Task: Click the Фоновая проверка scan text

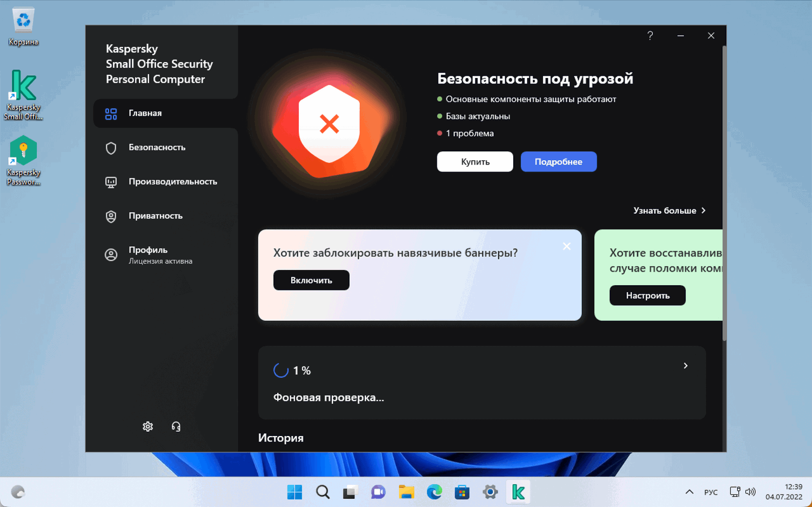Action: [x=329, y=398]
